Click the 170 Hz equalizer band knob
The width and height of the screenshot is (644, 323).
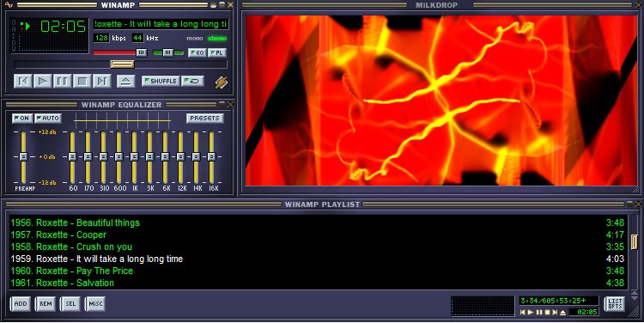[x=88, y=156]
